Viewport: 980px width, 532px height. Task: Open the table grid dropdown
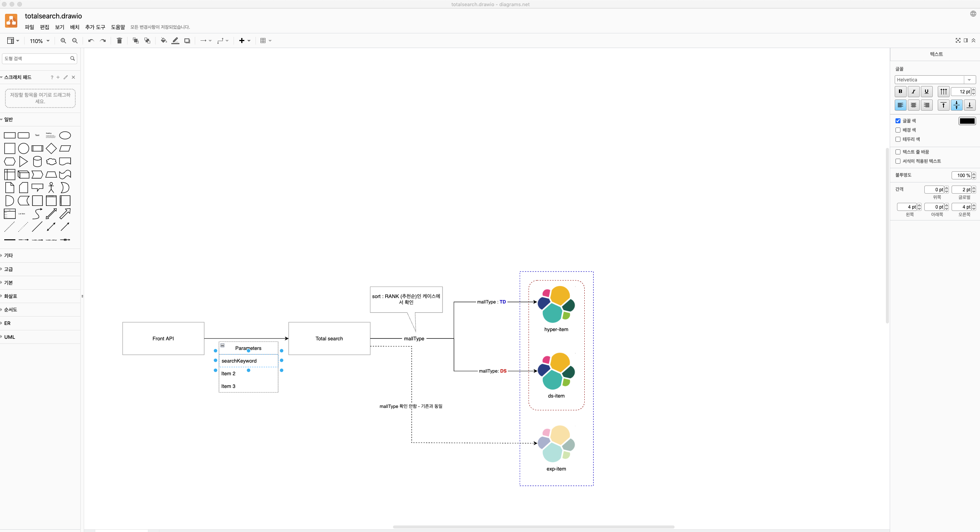pos(266,41)
